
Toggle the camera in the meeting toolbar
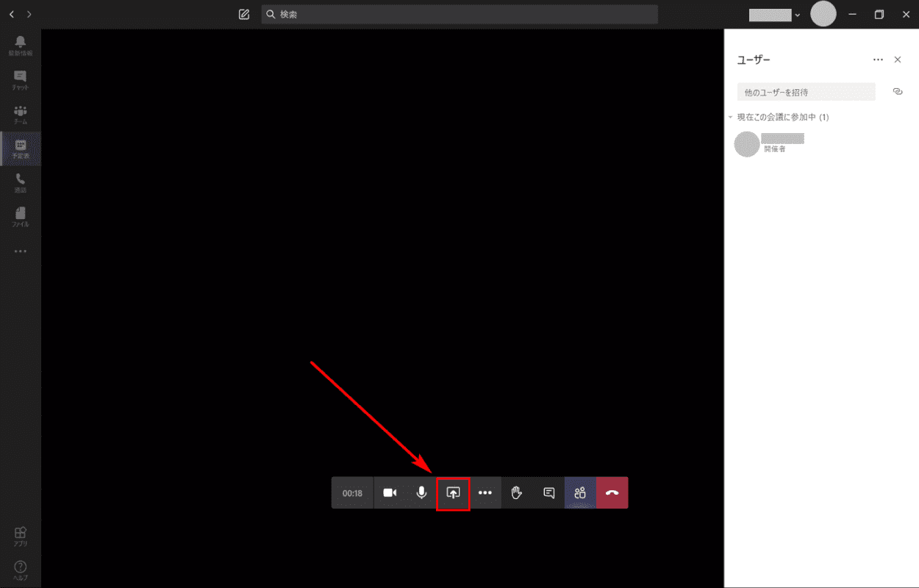pos(390,493)
